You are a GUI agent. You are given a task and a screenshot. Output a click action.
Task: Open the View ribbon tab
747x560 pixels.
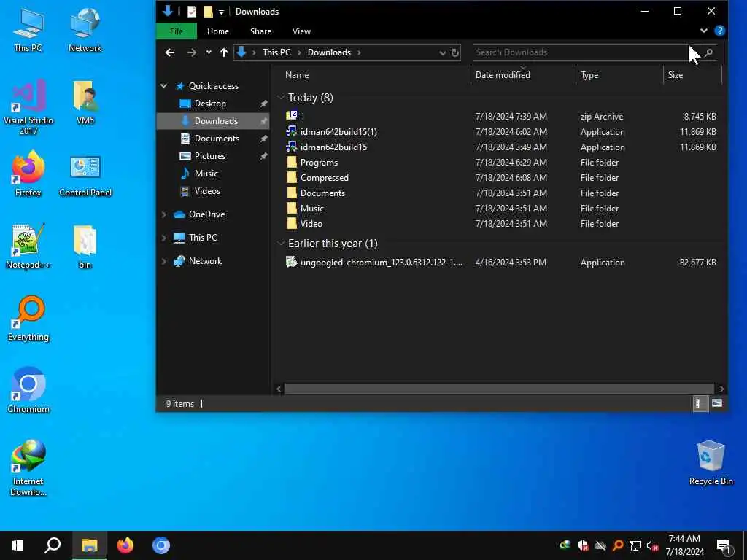click(301, 31)
